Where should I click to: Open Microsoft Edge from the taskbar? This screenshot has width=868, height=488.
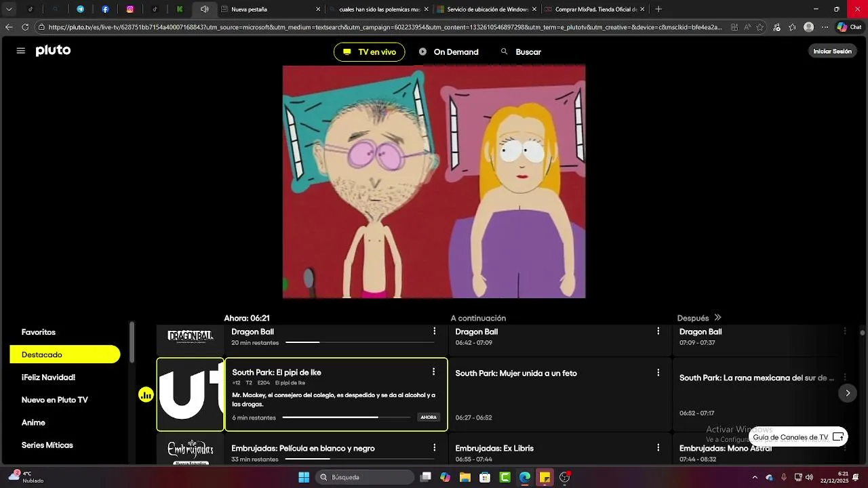pyautogui.click(x=525, y=477)
